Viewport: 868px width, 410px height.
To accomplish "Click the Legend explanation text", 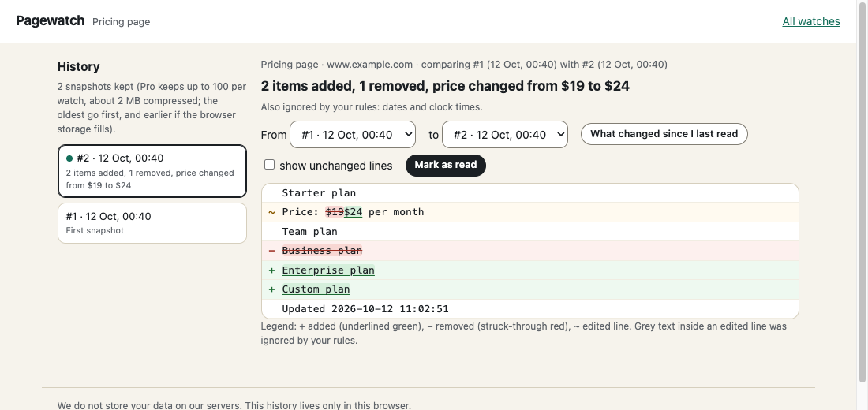I will pyautogui.click(x=524, y=333).
